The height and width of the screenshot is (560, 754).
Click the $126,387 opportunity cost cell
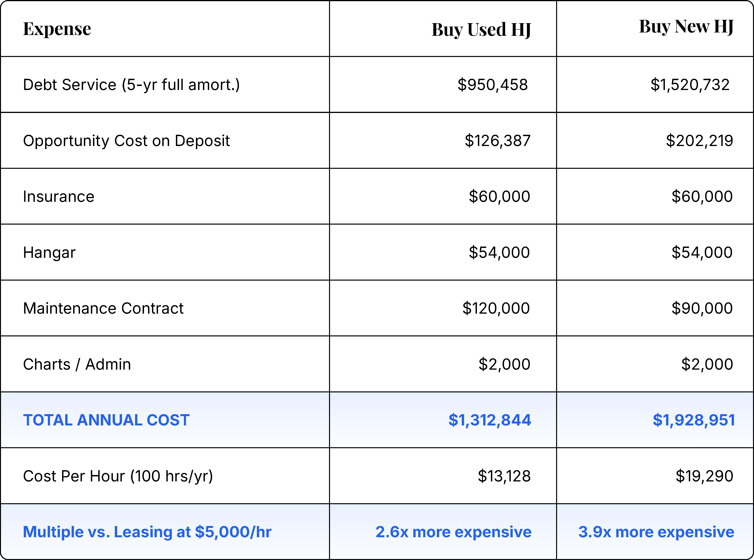pyautogui.click(x=497, y=141)
